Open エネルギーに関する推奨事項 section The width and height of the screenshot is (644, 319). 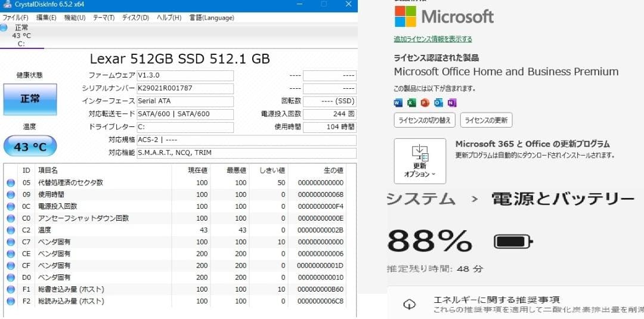click(x=515, y=303)
